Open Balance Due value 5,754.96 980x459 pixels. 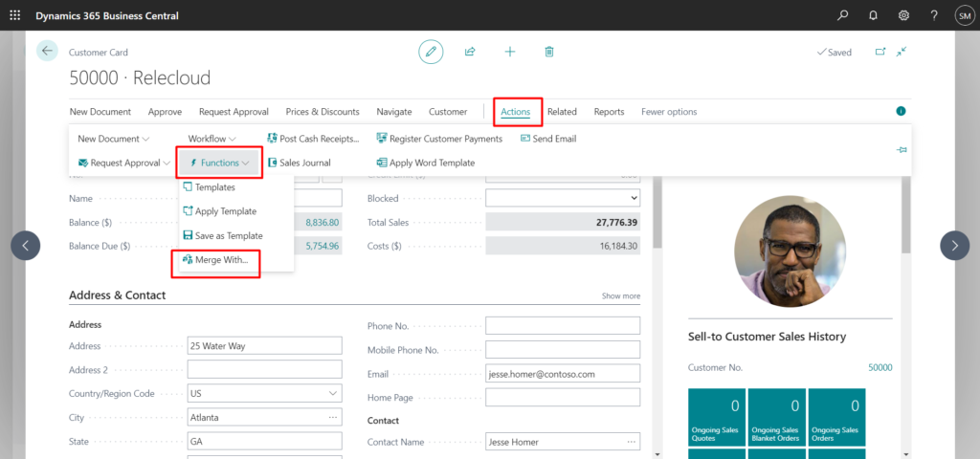coord(322,246)
